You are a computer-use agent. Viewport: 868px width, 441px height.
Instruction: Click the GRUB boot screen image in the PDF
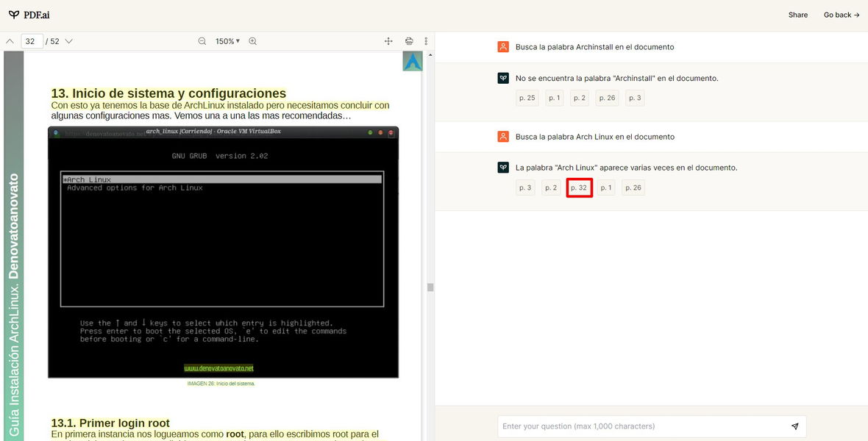(x=223, y=252)
